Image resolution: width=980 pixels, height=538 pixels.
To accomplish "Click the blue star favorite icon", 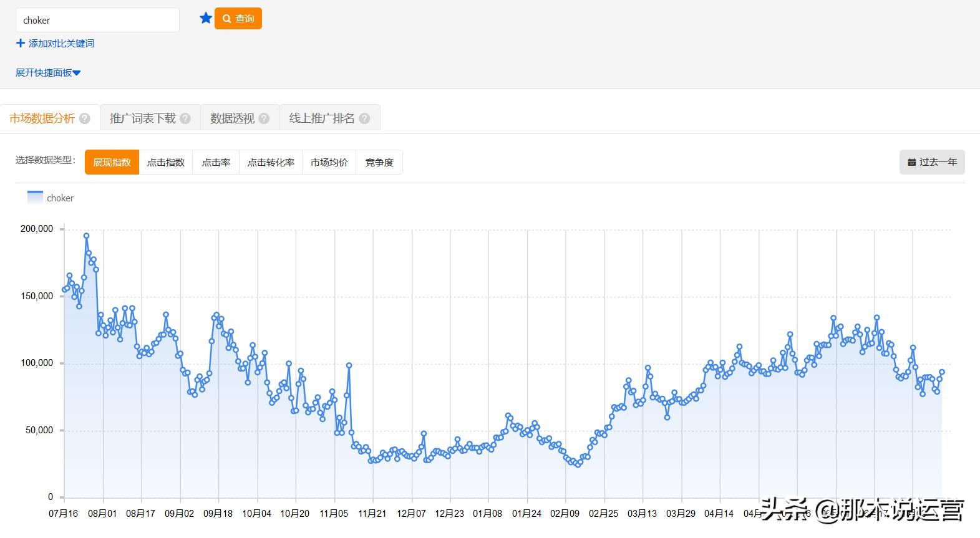I will tap(206, 18).
